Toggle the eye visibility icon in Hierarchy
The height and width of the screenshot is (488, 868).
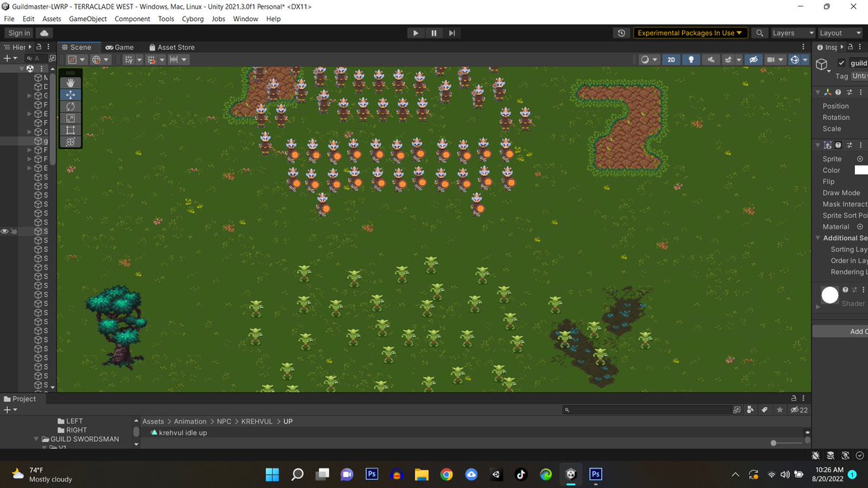pyautogui.click(x=5, y=231)
